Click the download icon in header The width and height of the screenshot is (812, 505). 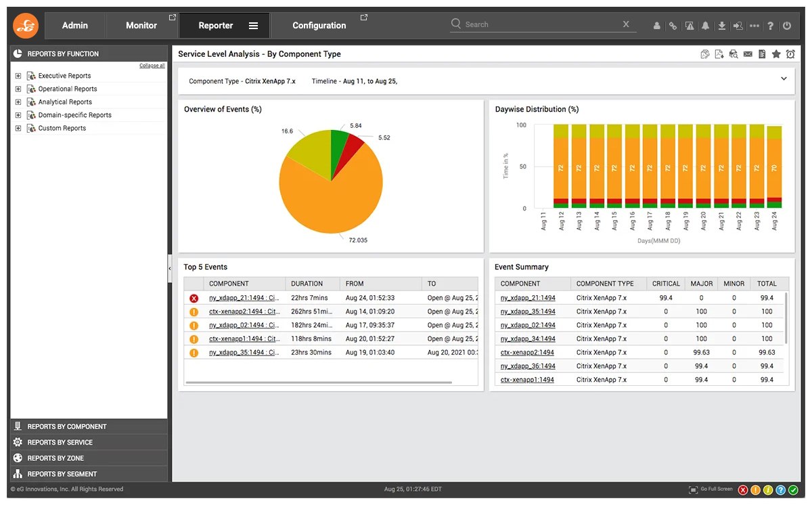click(722, 26)
